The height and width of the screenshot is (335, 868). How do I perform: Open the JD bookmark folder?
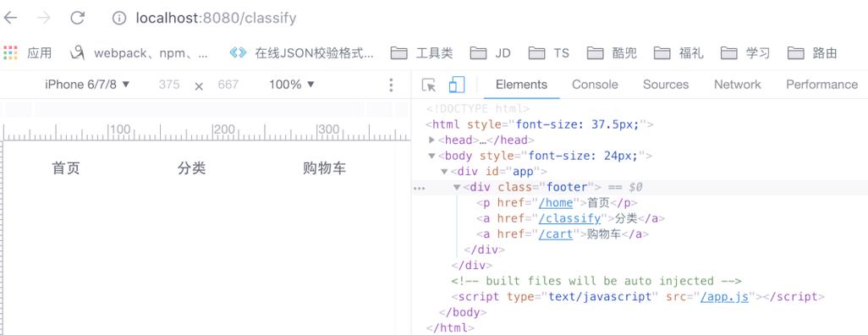point(491,52)
